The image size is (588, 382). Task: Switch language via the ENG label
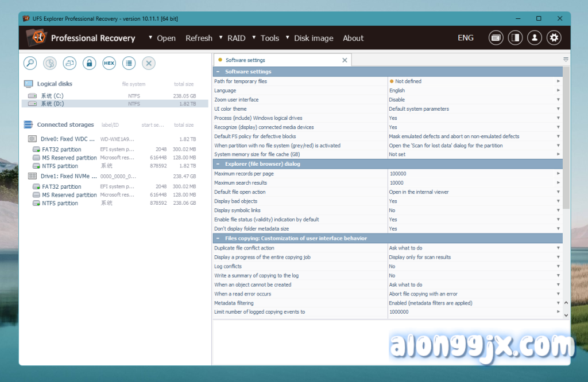tap(466, 38)
